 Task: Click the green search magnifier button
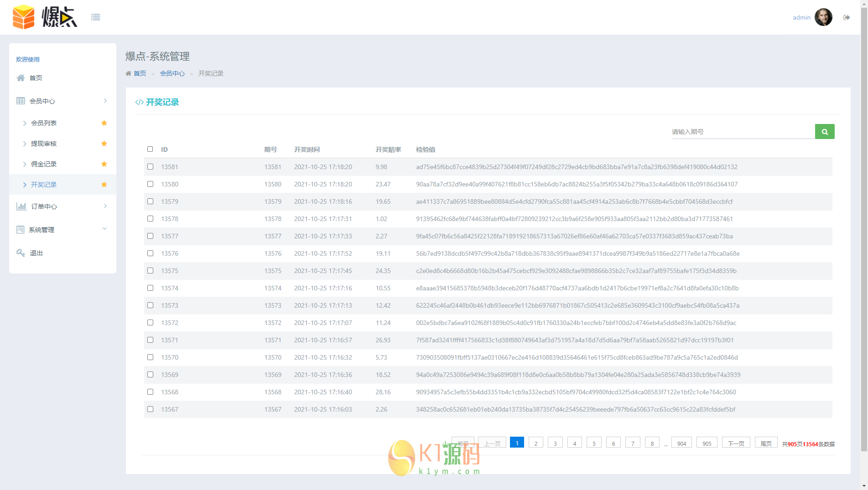tap(825, 132)
